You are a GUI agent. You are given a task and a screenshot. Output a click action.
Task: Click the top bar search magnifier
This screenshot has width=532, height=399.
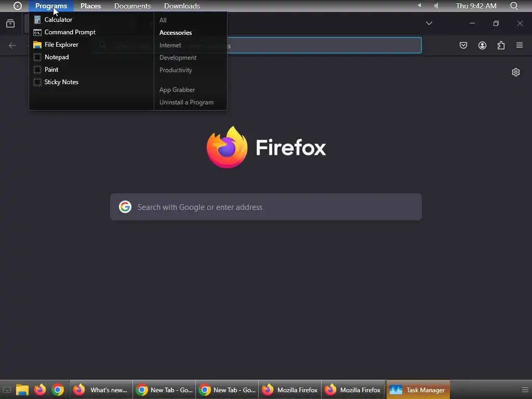pos(514,6)
